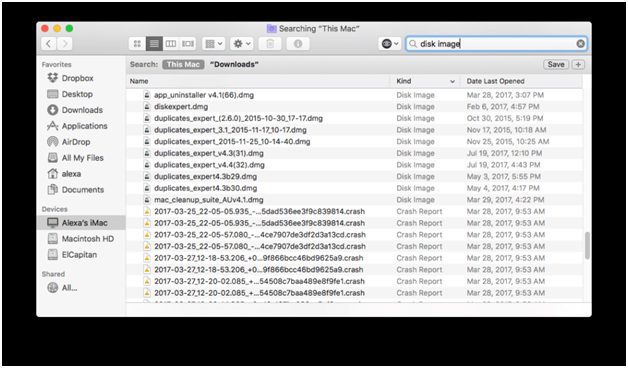Viewport: 628px width, 368px height.
Task: Switch to icon view
Action: (x=137, y=44)
